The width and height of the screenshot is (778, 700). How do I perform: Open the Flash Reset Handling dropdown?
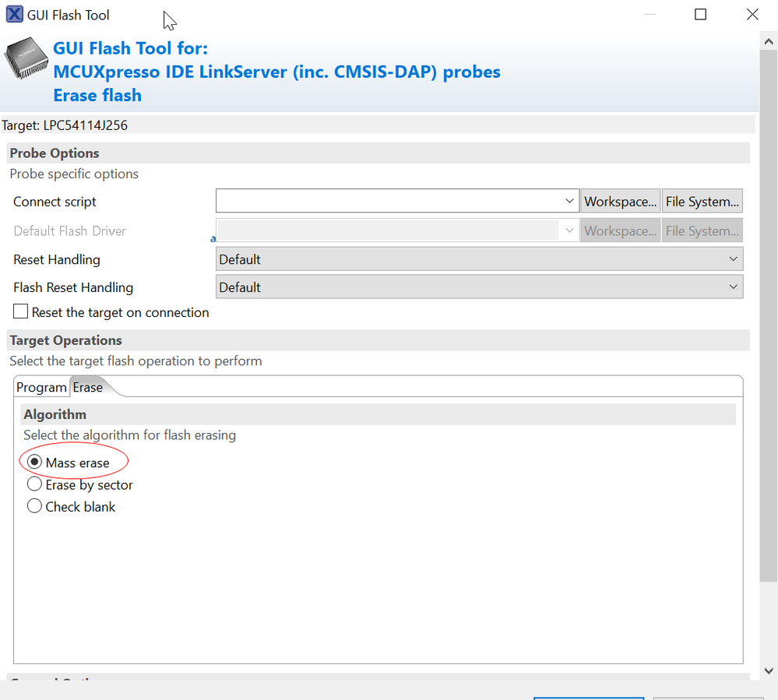479,287
